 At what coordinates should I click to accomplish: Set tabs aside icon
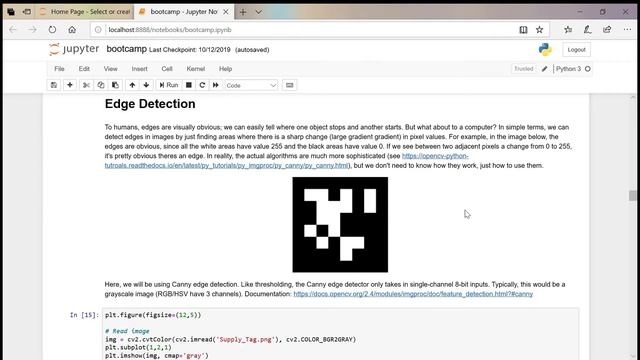(x=27, y=12)
